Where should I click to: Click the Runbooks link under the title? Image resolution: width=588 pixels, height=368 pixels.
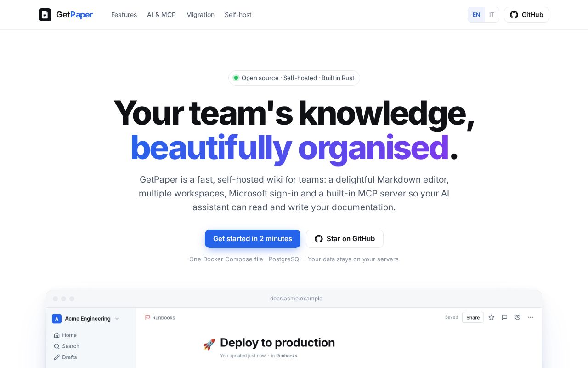coord(287,356)
